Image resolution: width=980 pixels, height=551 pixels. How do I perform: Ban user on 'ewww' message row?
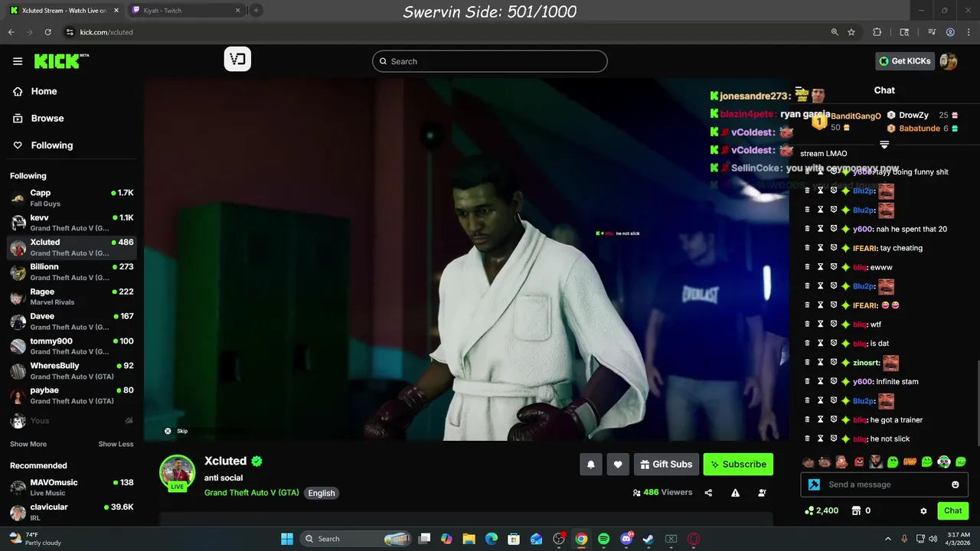pos(834,267)
